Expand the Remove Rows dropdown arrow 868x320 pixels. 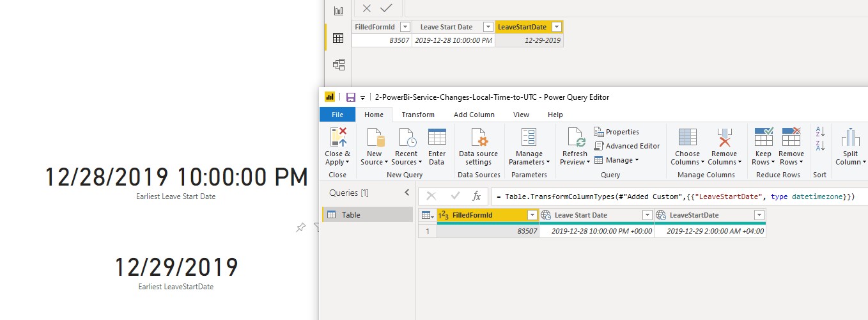coord(800,163)
